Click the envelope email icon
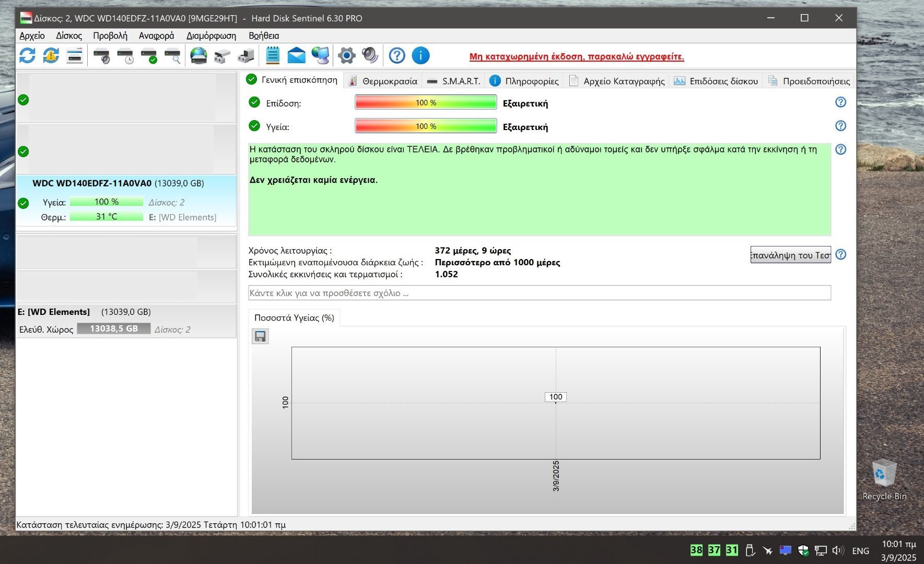Screen dimensions: 924x564 tap(296, 55)
